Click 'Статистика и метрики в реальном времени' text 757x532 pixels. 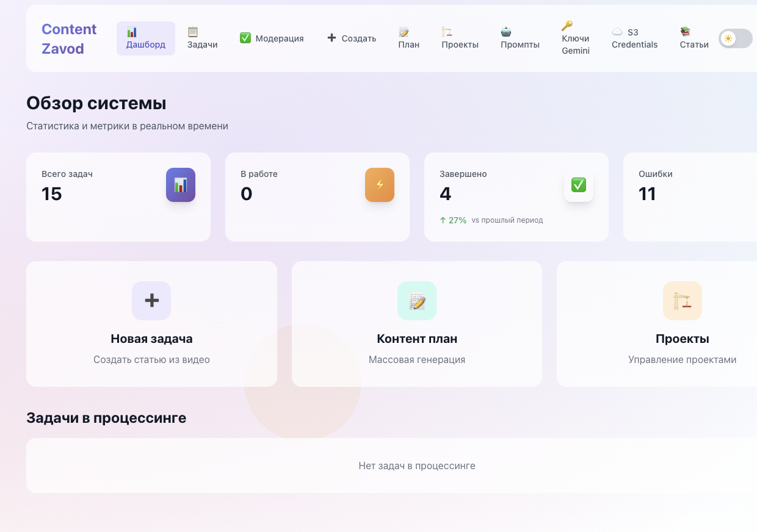(x=127, y=126)
